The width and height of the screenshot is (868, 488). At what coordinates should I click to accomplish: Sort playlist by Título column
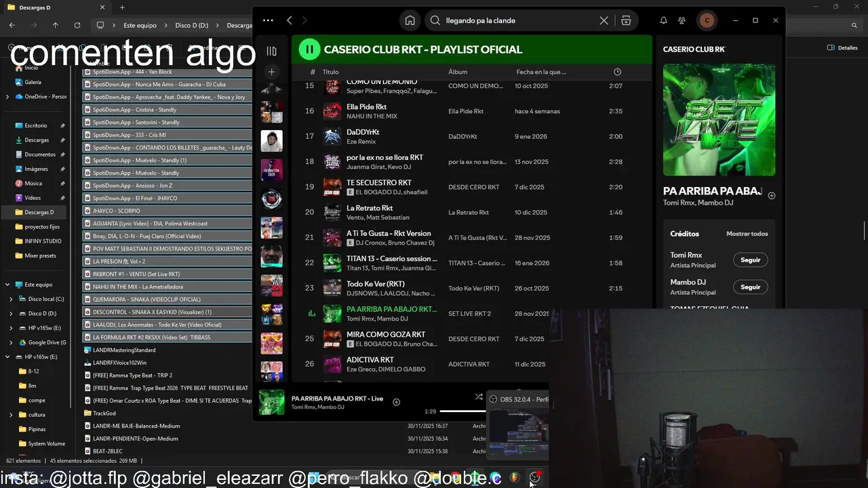[x=330, y=72]
